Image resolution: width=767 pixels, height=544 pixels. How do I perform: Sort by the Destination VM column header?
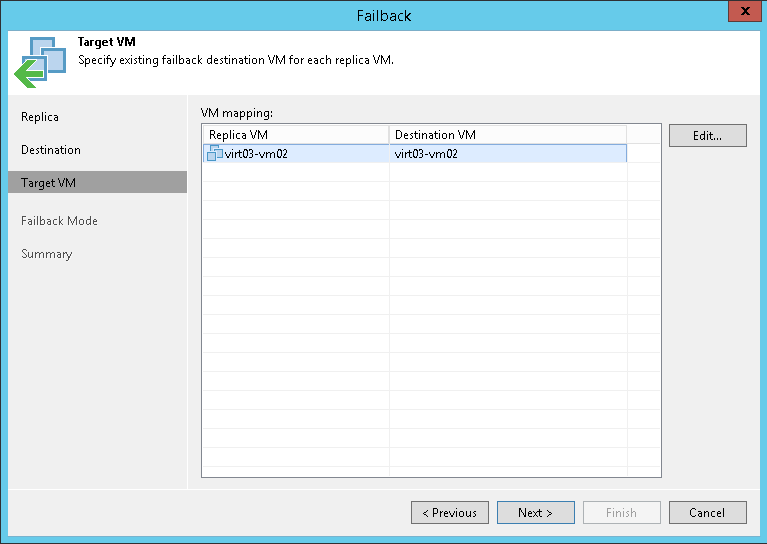(x=507, y=134)
